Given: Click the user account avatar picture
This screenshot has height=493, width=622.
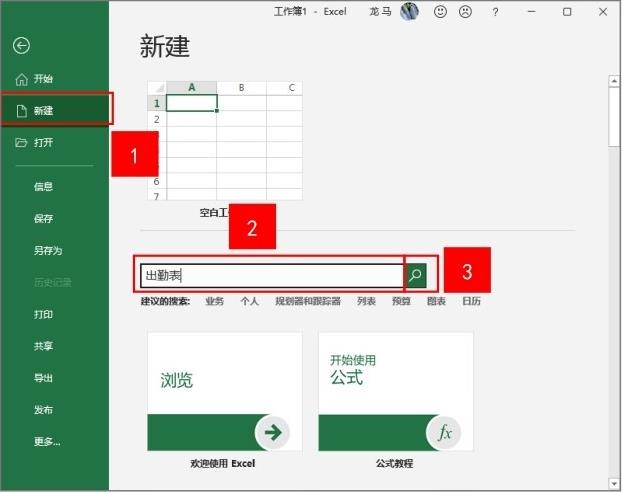Looking at the screenshot, I should (409, 11).
